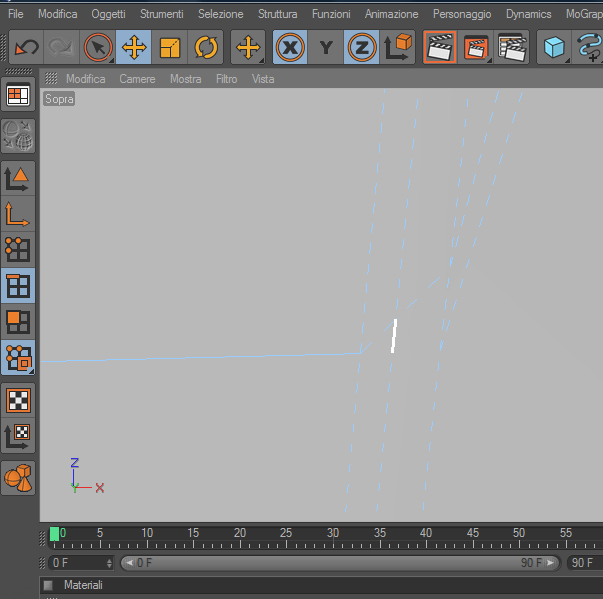Screen dimensions: 603x599
Task: Click the Undo arrow icon
Action: pos(26,48)
